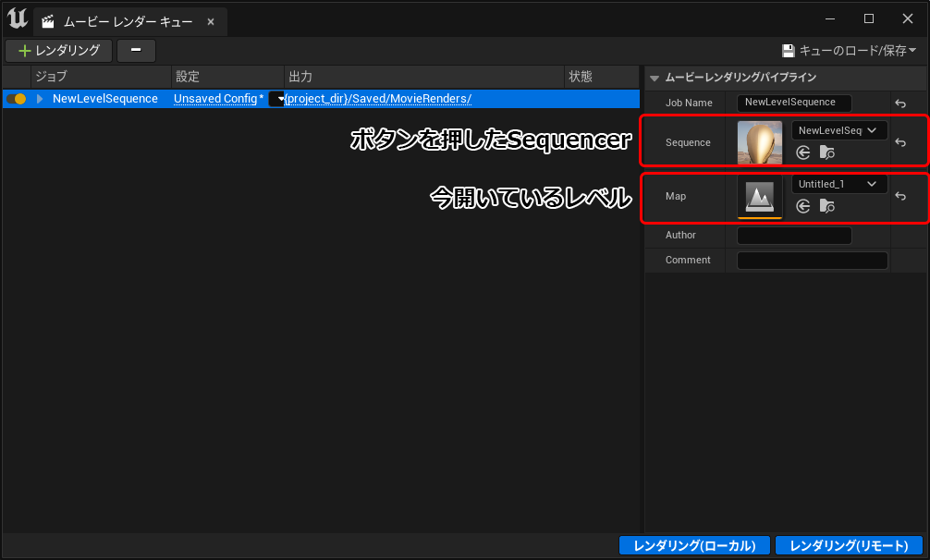Click the Unreal Engine logo icon
This screenshot has width=930, height=560.
coord(17,18)
